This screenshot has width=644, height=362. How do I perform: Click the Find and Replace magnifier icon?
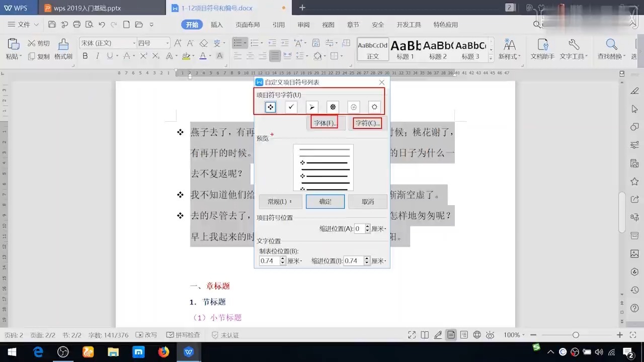[x=611, y=45]
